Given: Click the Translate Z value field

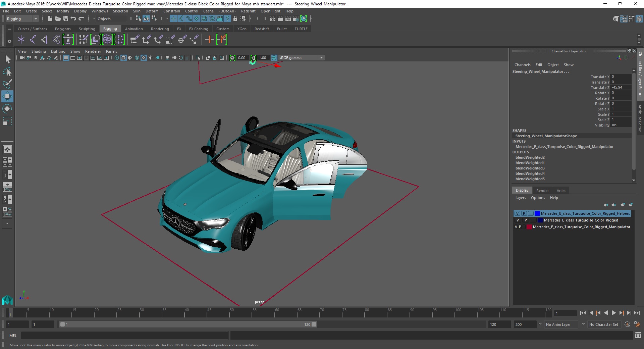Looking at the screenshot, I should tap(621, 87).
